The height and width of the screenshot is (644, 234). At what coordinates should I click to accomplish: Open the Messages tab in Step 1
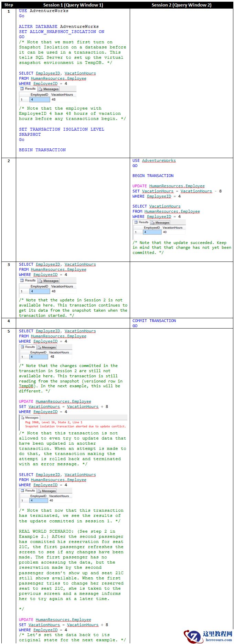pyautogui.click(x=51, y=89)
